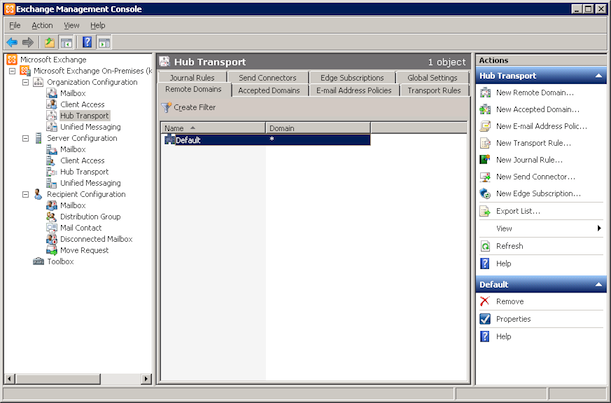Sort by the Name column header
This screenshot has width=611, height=403.
tap(213, 128)
